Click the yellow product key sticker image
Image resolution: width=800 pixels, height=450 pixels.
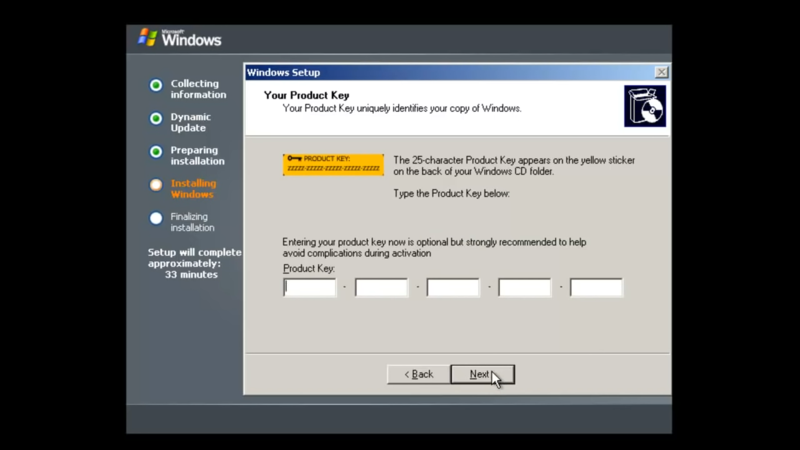[333, 164]
